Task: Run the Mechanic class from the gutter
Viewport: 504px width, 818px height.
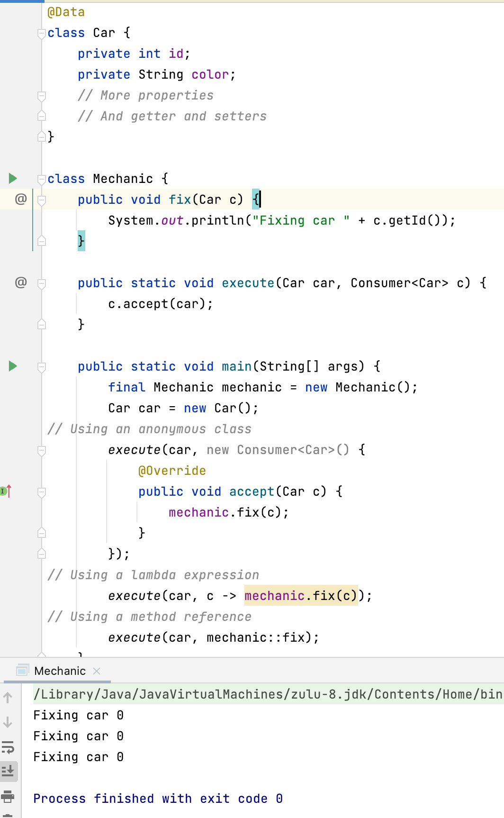Action: [13, 178]
